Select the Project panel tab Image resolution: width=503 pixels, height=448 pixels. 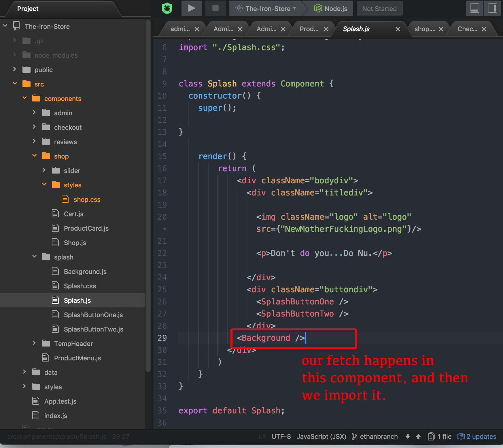click(28, 9)
